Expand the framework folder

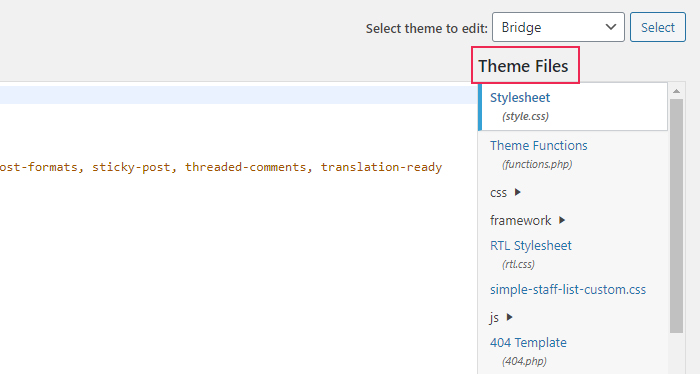[528, 220]
